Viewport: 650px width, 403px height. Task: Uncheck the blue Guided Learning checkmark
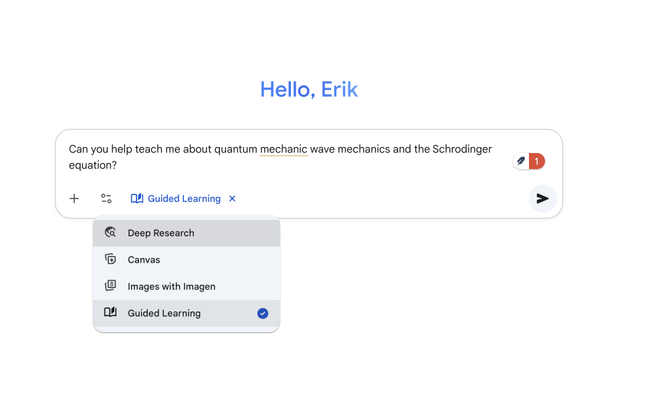[263, 313]
